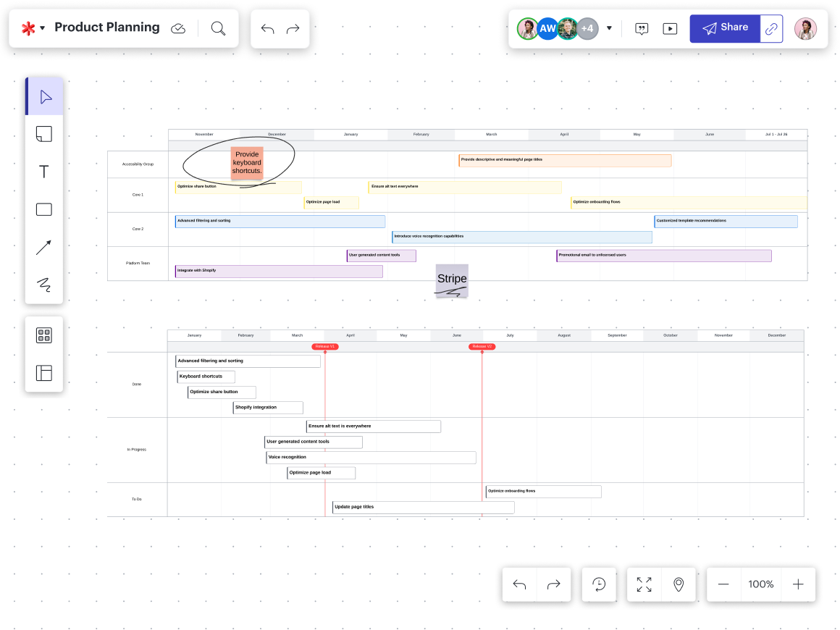Toggle fullscreen fit view
The height and width of the screenshot is (630, 840).
click(644, 584)
